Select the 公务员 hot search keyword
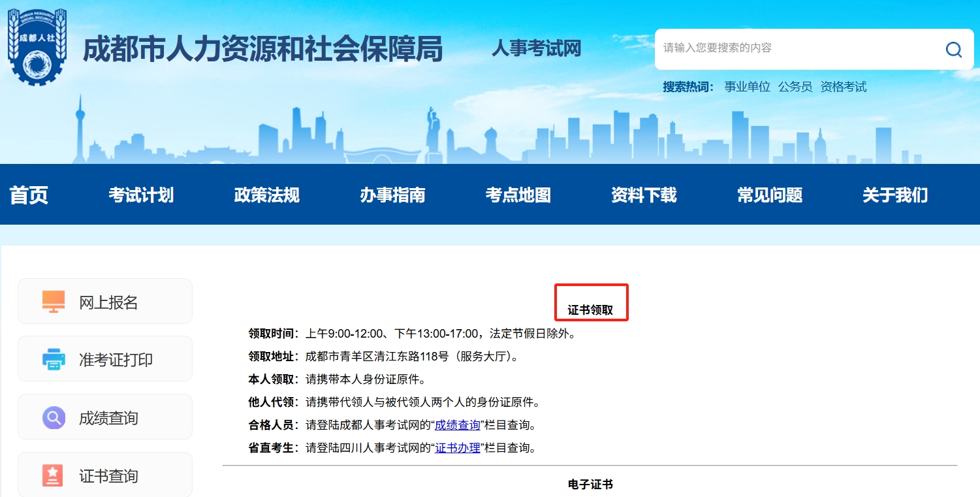This screenshot has height=497, width=980. (x=795, y=87)
